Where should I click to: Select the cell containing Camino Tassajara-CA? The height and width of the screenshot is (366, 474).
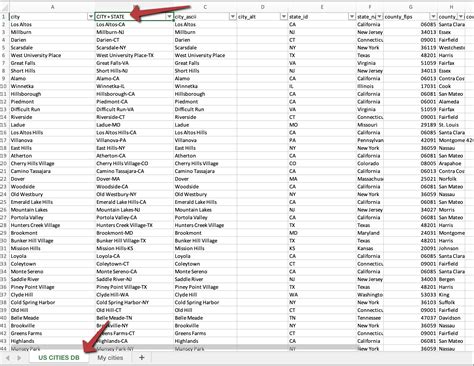click(x=134, y=171)
